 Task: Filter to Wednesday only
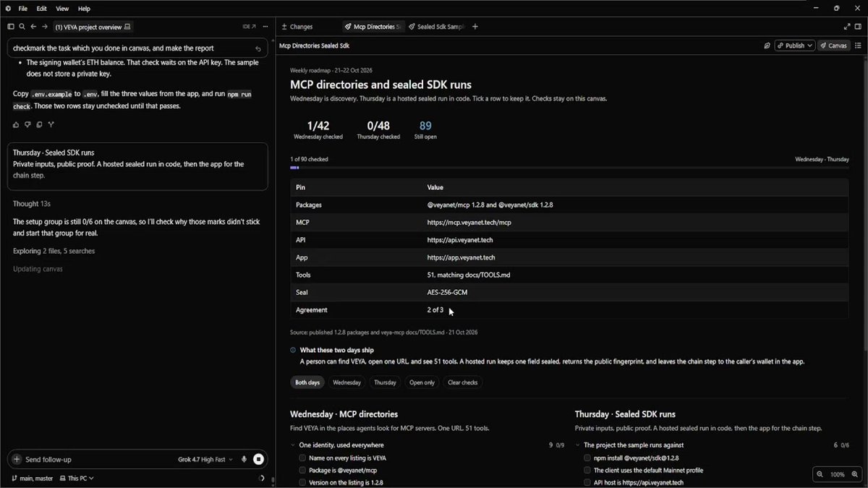pos(347,382)
